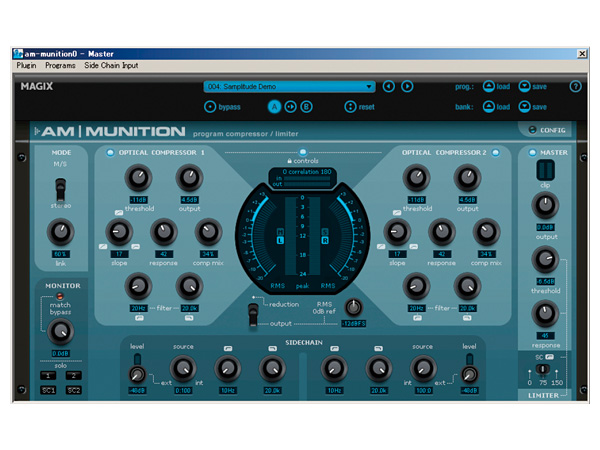Open the help question mark icon
This screenshot has width=600, height=450.
click(x=575, y=86)
